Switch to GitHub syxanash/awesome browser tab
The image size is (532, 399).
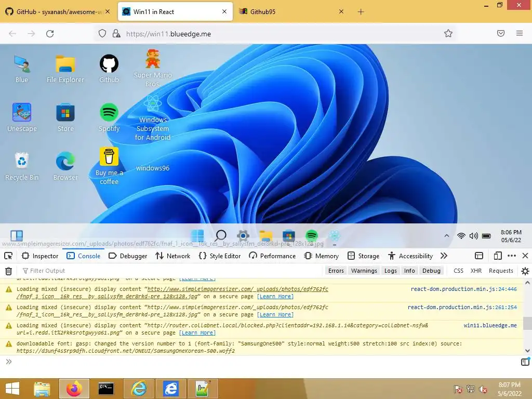point(57,11)
